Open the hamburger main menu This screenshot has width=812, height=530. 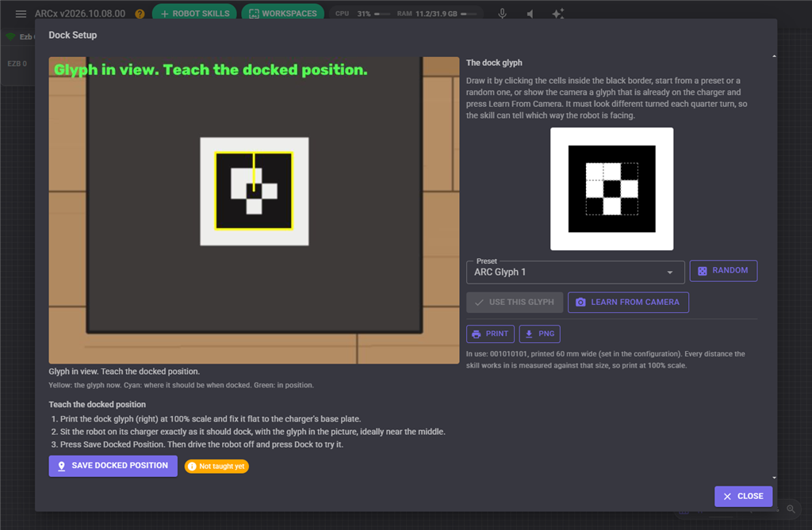point(21,14)
